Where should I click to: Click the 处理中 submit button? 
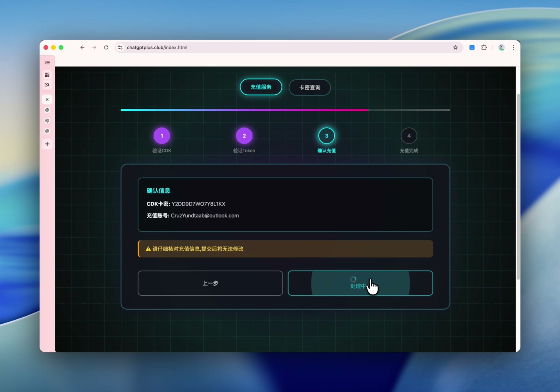point(360,283)
